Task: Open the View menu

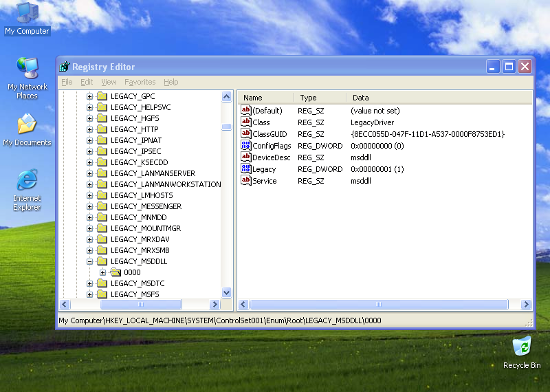Action: click(x=109, y=82)
